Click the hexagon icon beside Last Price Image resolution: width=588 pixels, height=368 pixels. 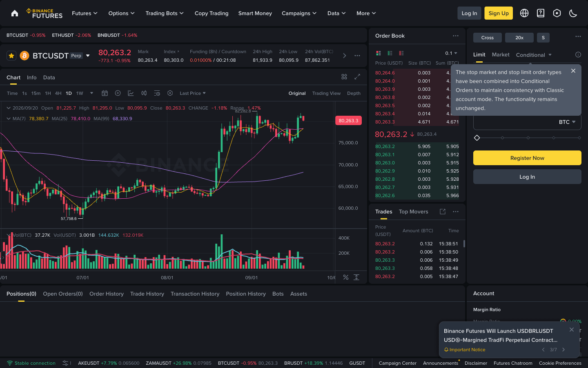(x=170, y=93)
